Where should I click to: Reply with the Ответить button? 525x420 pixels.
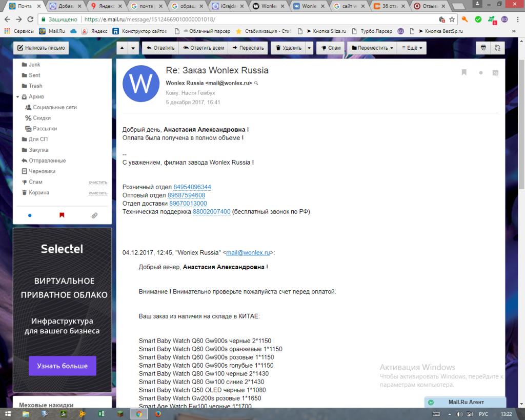point(160,48)
